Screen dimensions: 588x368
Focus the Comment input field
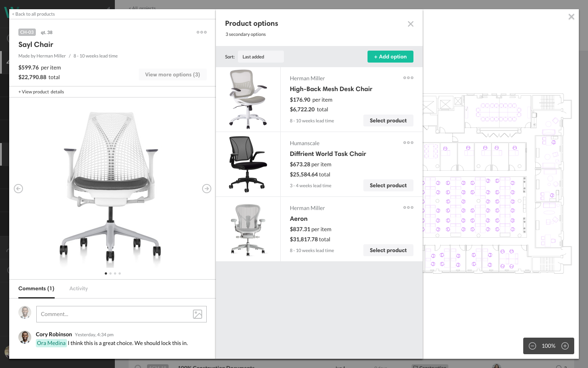pyautogui.click(x=121, y=314)
